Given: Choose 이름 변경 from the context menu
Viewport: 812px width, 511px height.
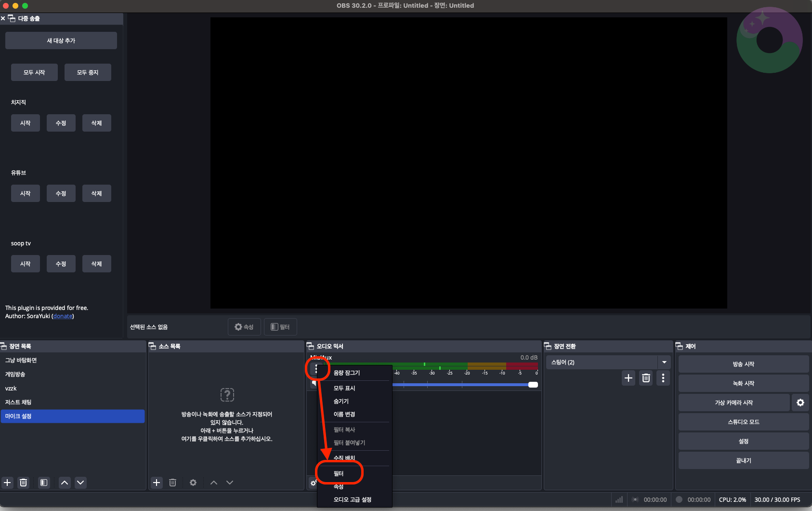Looking at the screenshot, I should [354, 414].
